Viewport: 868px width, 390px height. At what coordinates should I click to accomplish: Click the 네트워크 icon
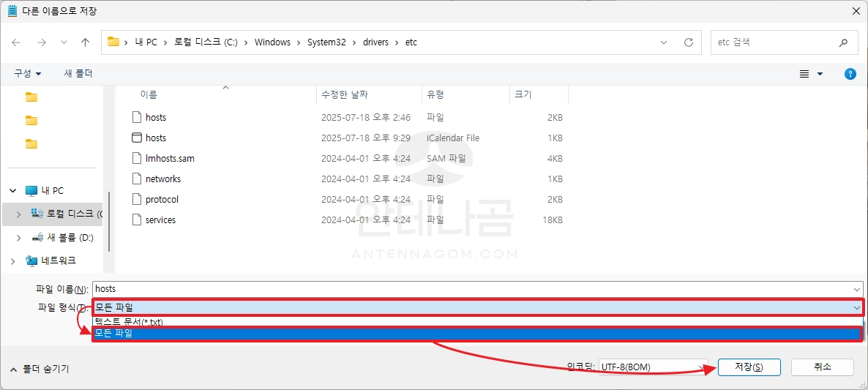tap(31, 260)
